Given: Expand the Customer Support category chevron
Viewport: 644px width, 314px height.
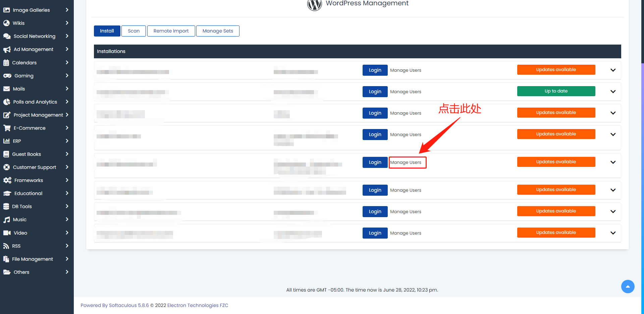Looking at the screenshot, I should [x=67, y=167].
